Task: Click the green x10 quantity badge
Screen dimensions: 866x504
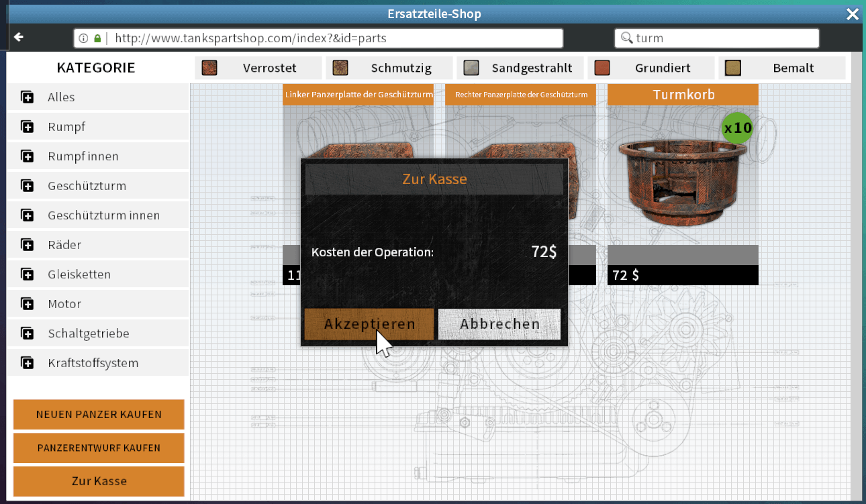Action: tap(737, 127)
